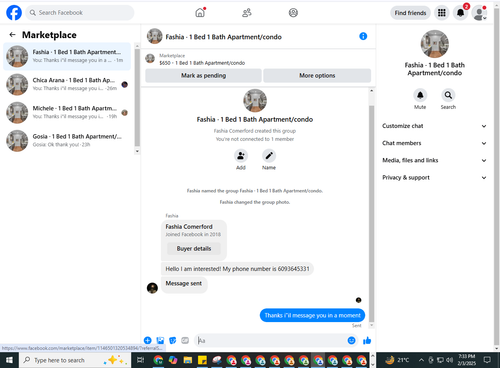Open the volume icon in system tray
The image size is (500, 368).
coord(450,360)
